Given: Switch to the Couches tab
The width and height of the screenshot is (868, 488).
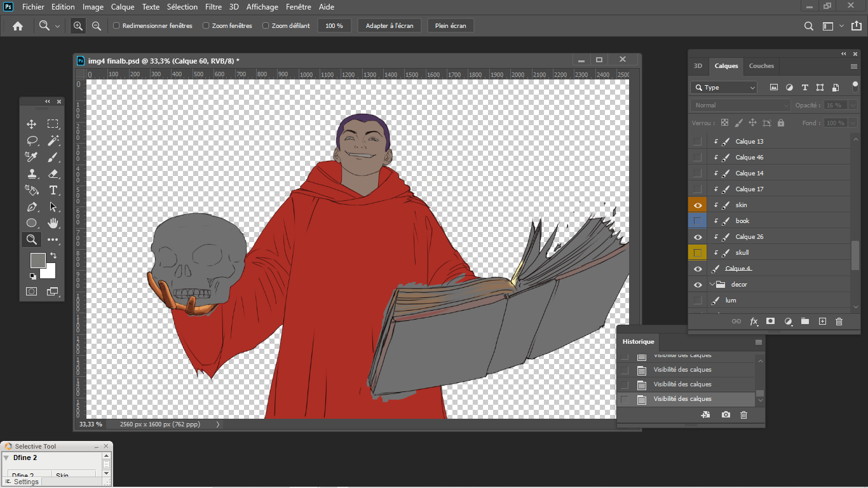Looking at the screenshot, I should click(761, 65).
